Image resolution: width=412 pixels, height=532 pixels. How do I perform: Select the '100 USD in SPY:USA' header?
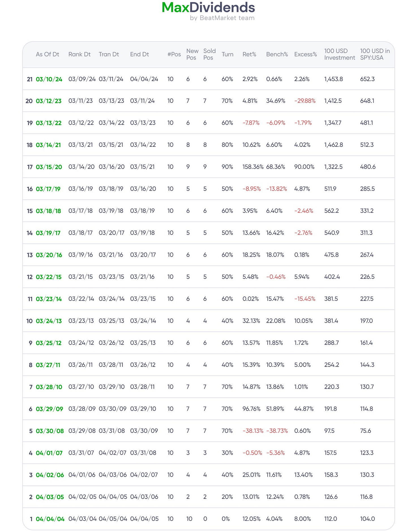(x=375, y=54)
